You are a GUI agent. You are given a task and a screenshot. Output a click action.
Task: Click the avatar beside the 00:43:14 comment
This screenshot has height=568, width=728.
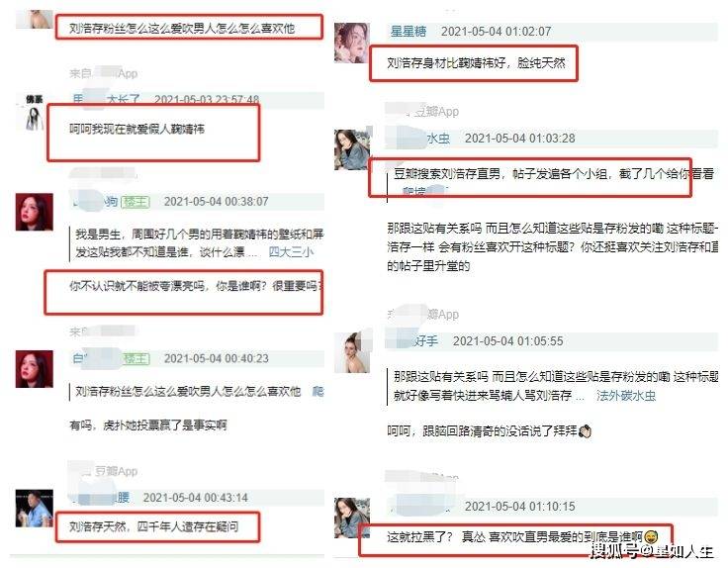[34, 508]
